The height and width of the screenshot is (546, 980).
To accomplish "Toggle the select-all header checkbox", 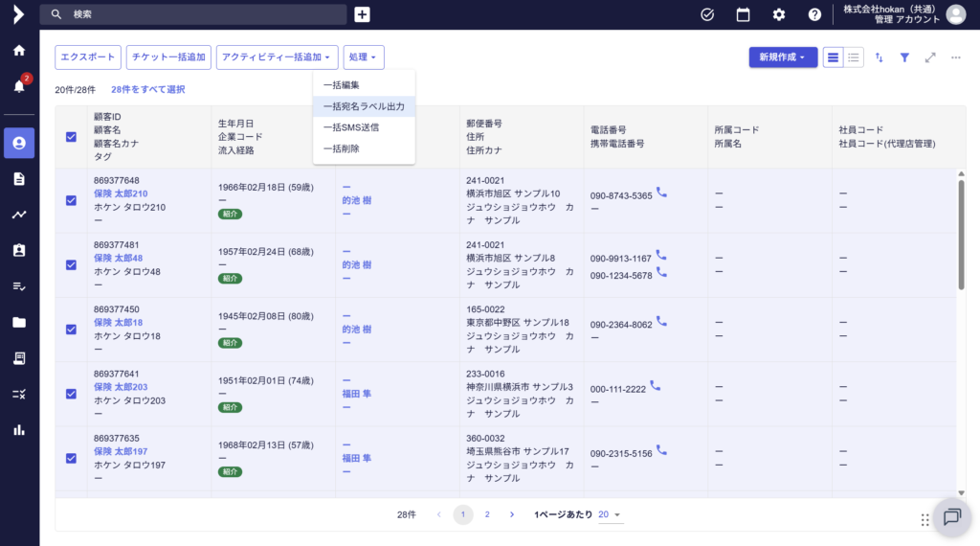I will [x=71, y=137].
